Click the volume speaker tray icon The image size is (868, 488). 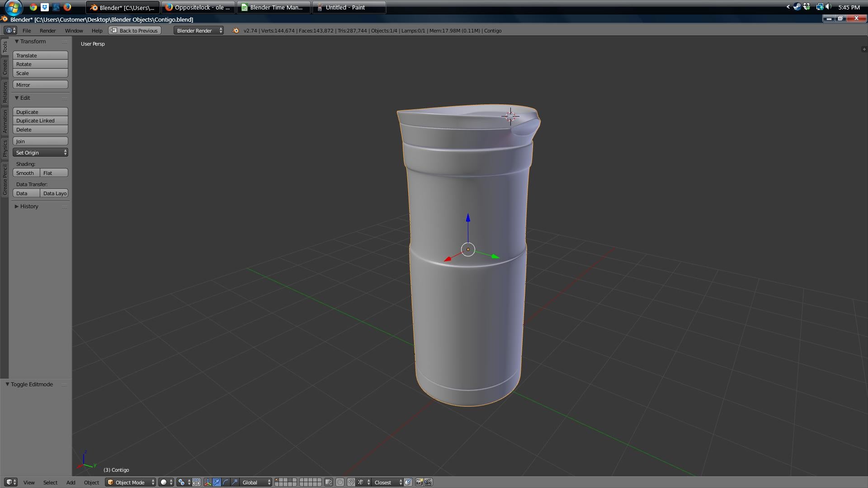[829, 7]
